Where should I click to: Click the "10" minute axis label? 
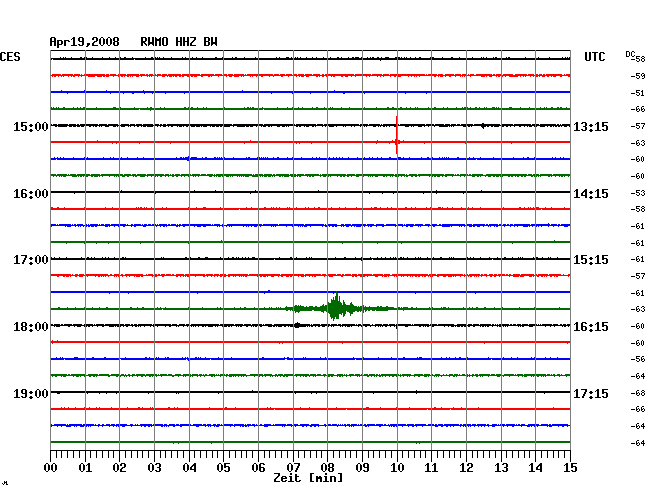pos(397,468)
